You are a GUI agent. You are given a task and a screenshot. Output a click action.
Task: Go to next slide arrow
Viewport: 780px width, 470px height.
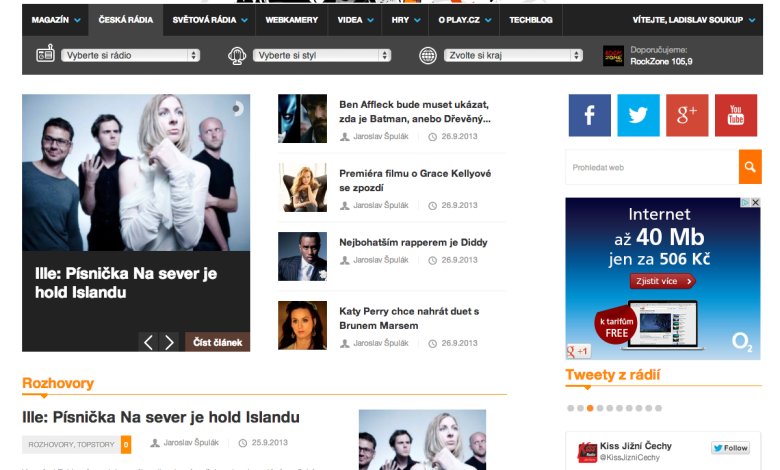[169, 342]
